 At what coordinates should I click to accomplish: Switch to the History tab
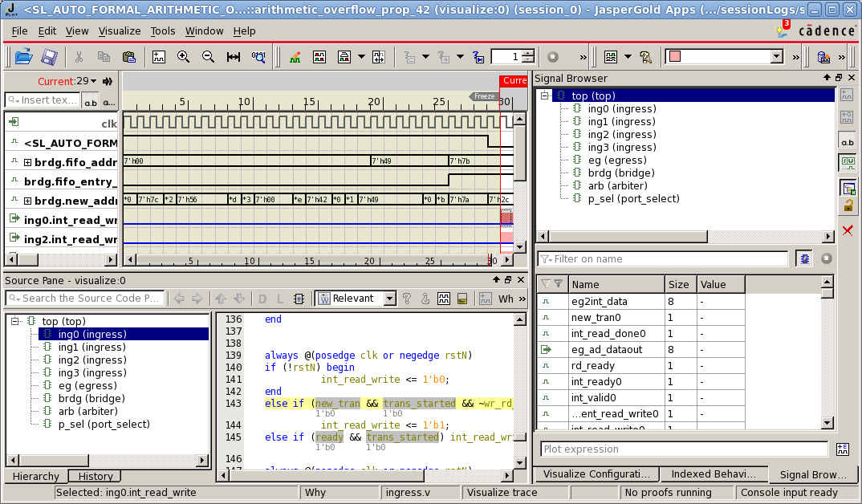coord(95,476)
